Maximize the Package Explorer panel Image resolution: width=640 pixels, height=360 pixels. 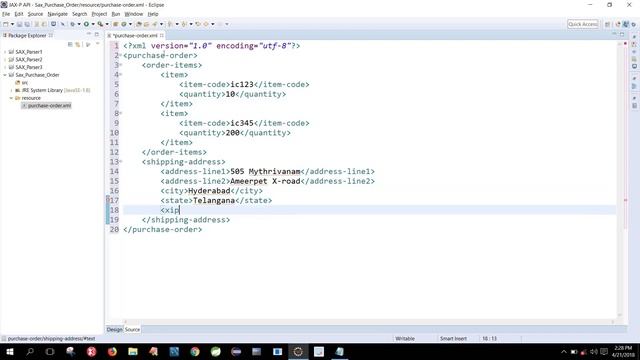coord(97,35)
